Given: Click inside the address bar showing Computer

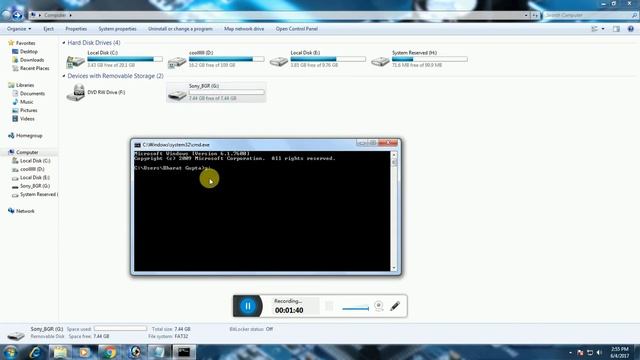Looking at the screenshot, I should pos(278,15).
